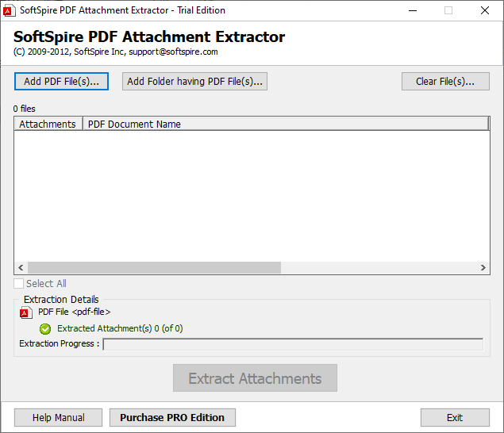504x433 pixels.
Task: Click the horizontal scrollbar thumb
Action: pyautogui.click(x=154, y=268)
